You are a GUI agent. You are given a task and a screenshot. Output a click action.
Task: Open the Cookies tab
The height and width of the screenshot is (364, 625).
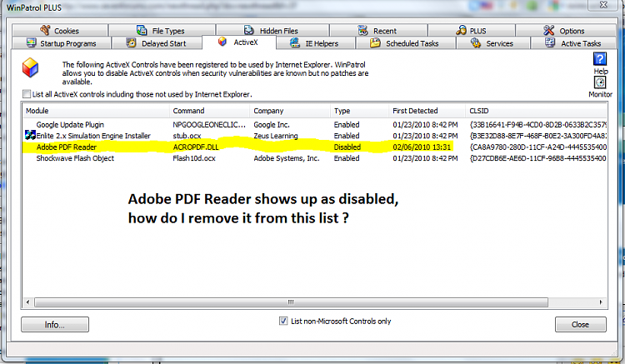[60, 30]
